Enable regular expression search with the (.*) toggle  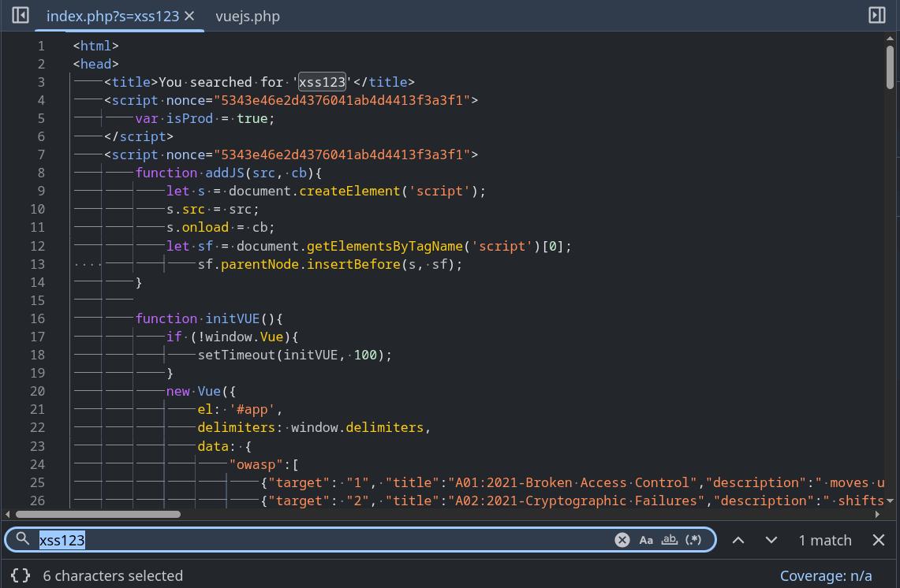(693, 539)
